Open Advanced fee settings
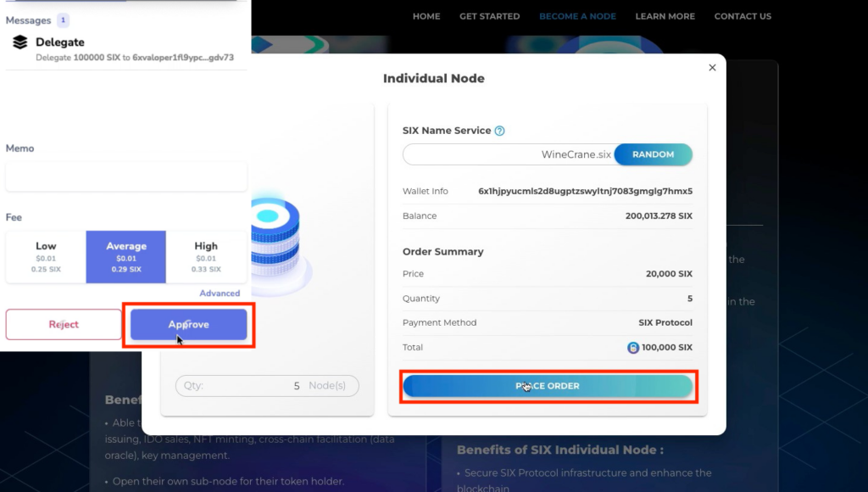Viewport: 868px width, 492px height. [x=220, y=293]
